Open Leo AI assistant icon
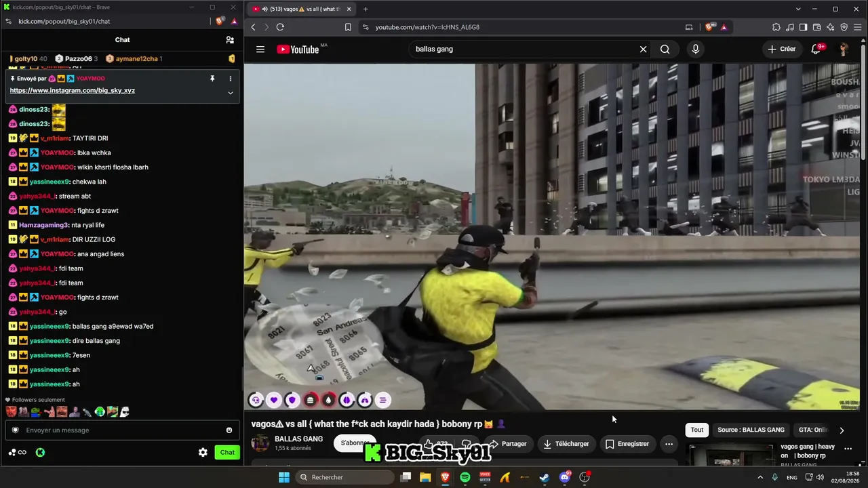868x488 pixels. pos(830,27)
